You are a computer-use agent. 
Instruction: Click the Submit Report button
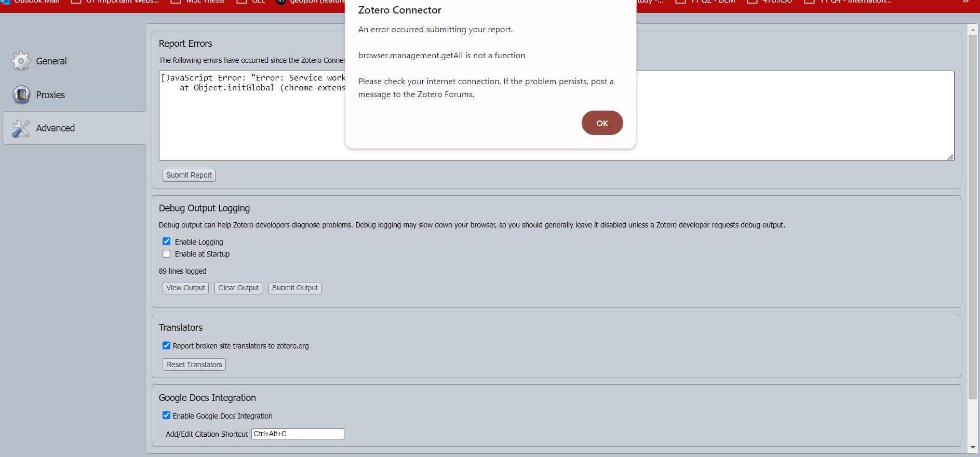189,175
